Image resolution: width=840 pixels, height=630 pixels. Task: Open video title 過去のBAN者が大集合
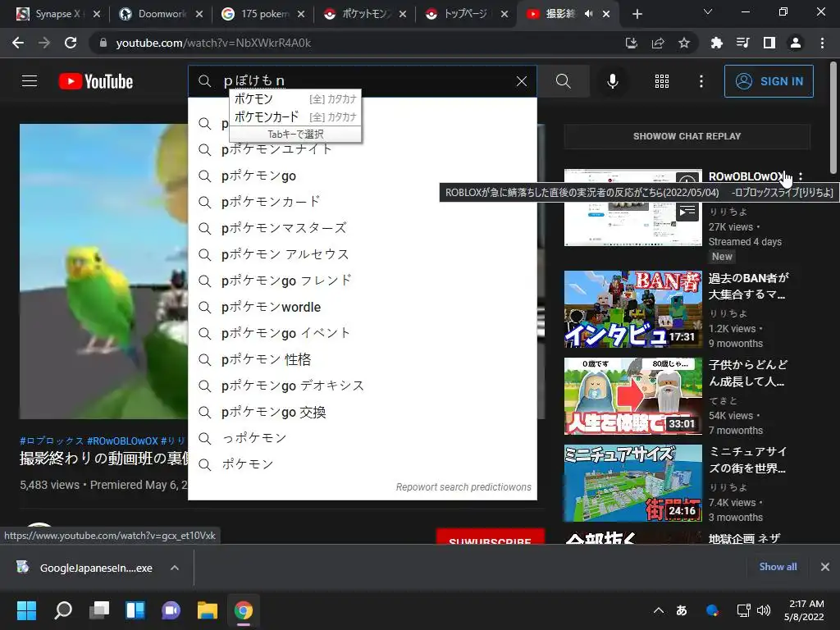click(x=748, y=286)
